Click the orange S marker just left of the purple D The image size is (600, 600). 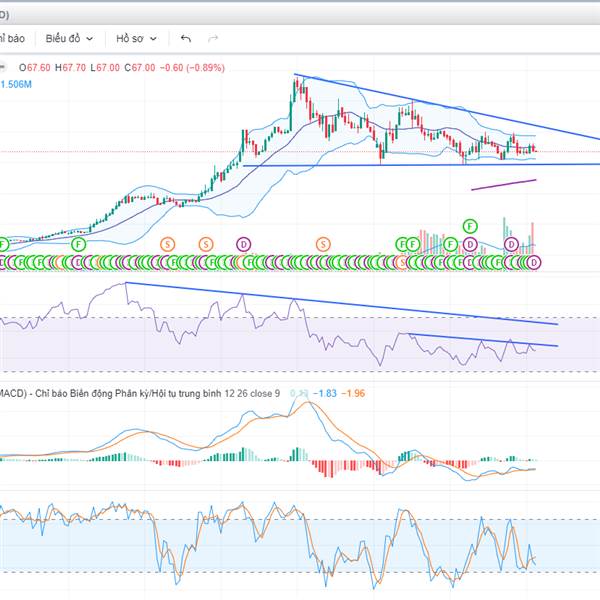(206, 244)
